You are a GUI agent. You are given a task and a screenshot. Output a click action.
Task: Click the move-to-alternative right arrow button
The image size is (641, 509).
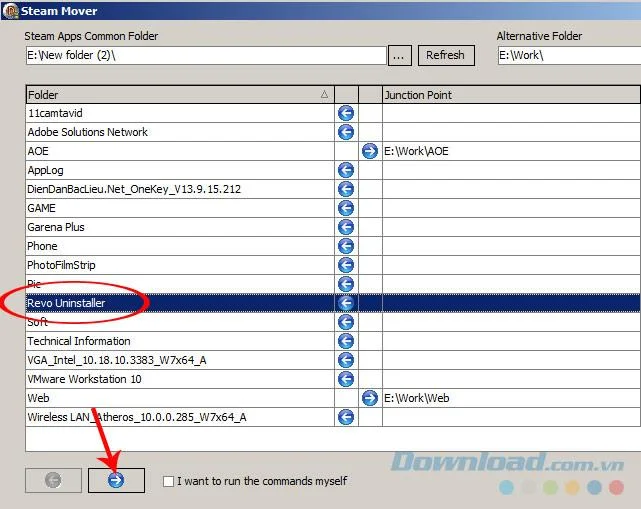click(x=116, y=480)
